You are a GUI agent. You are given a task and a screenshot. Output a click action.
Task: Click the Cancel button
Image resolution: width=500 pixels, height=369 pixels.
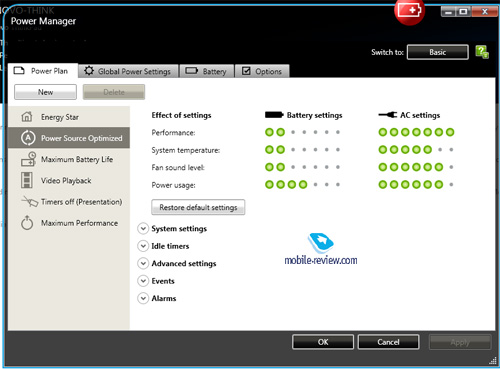point(388,342)
